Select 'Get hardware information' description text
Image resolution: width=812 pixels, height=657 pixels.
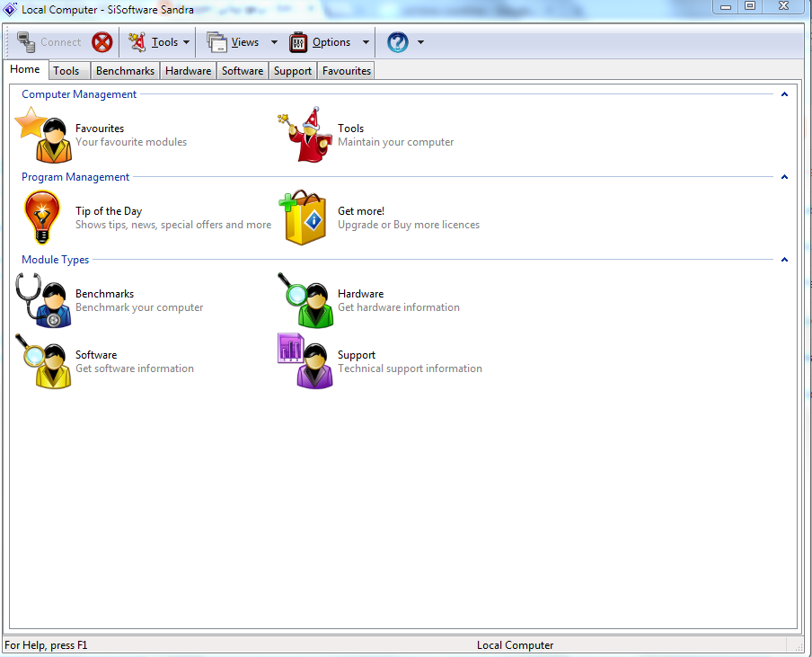tap(398, 307)
